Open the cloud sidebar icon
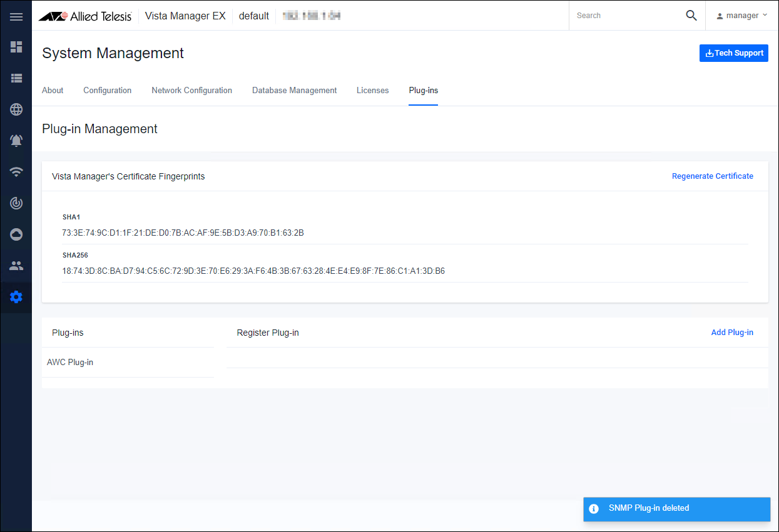The image size is (779, 532). tap(16, 234)
